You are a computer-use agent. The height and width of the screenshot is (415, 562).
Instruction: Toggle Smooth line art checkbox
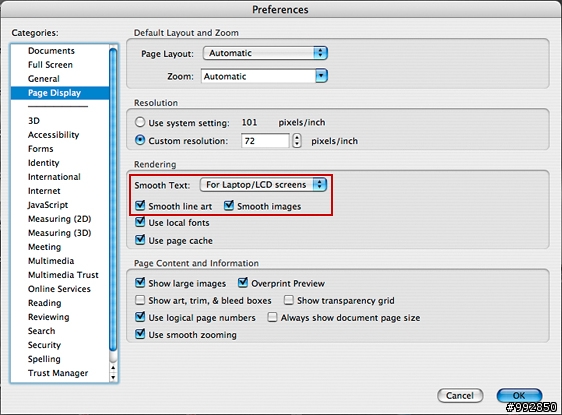click(140, 206)
